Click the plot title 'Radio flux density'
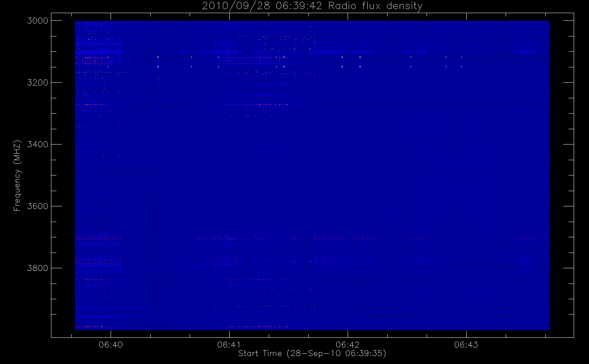Image resolution: width=589 pixels, height=364 pixels. point(375,6)
